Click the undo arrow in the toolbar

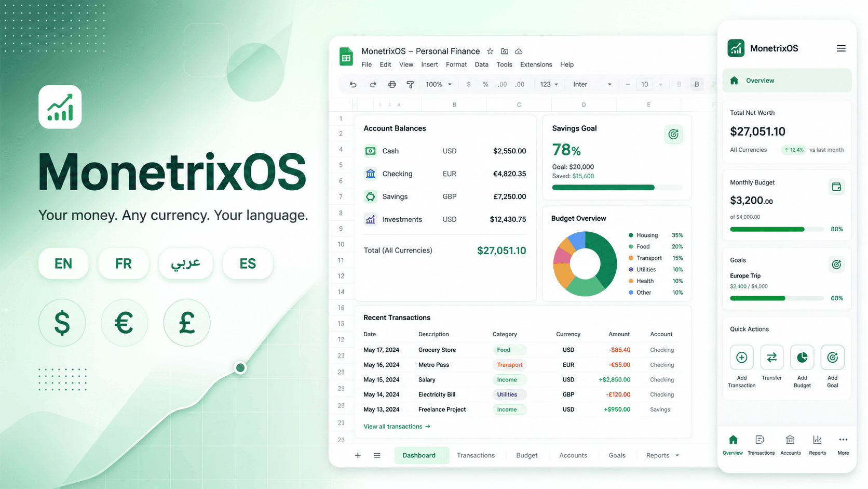pos(353,84)
